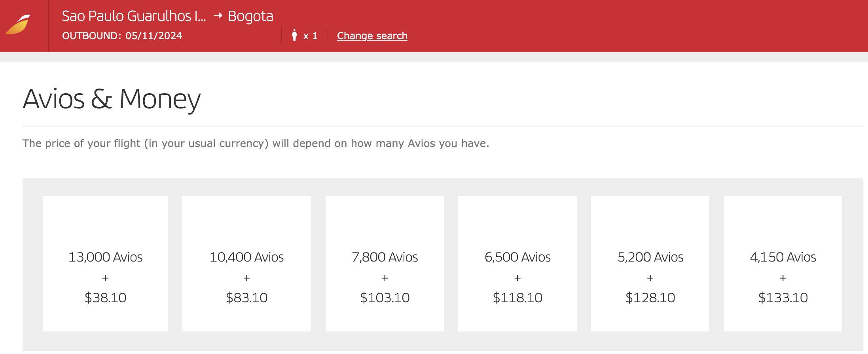Pick the 5,200 Avios fare option
This screenshot has height=354, width=868.
click(x=650, y=264)
